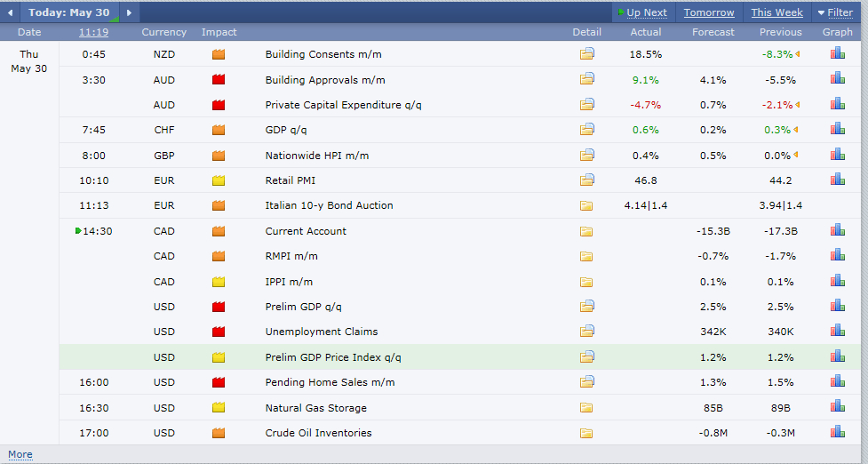
Task: Go to previous day arrow
Action: pos(10,12)
